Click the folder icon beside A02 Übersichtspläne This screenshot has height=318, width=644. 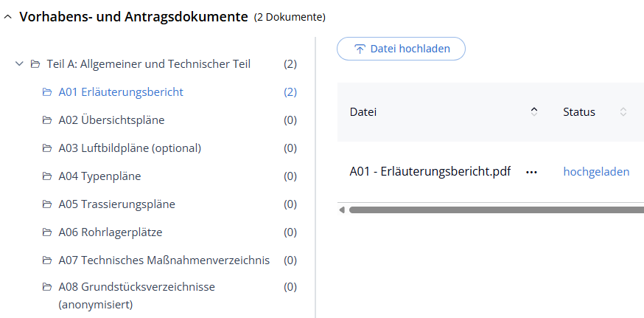coord(47,120)
